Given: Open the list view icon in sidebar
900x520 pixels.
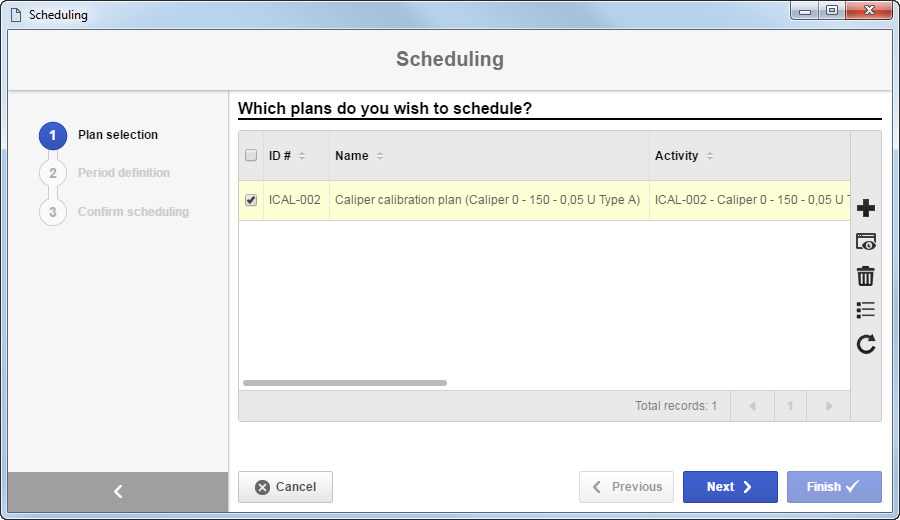Looking at the screenshot, I should pyautogui.click(x=866, y=310).
